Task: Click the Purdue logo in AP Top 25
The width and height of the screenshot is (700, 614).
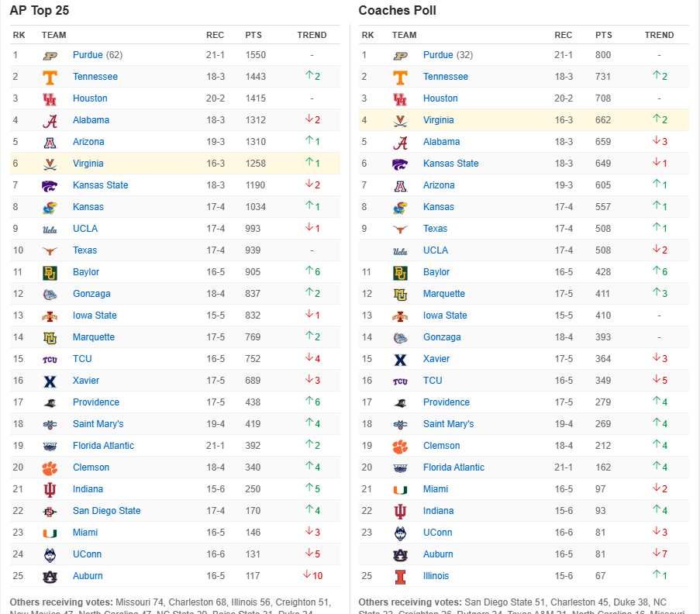Action: 50,55
